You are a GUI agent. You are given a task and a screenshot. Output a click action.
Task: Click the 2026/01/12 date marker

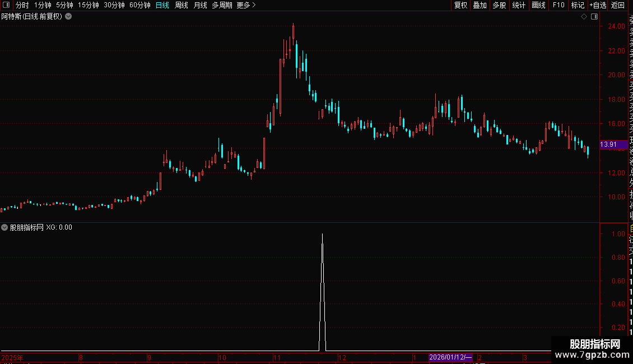click(x=450, y=357)
